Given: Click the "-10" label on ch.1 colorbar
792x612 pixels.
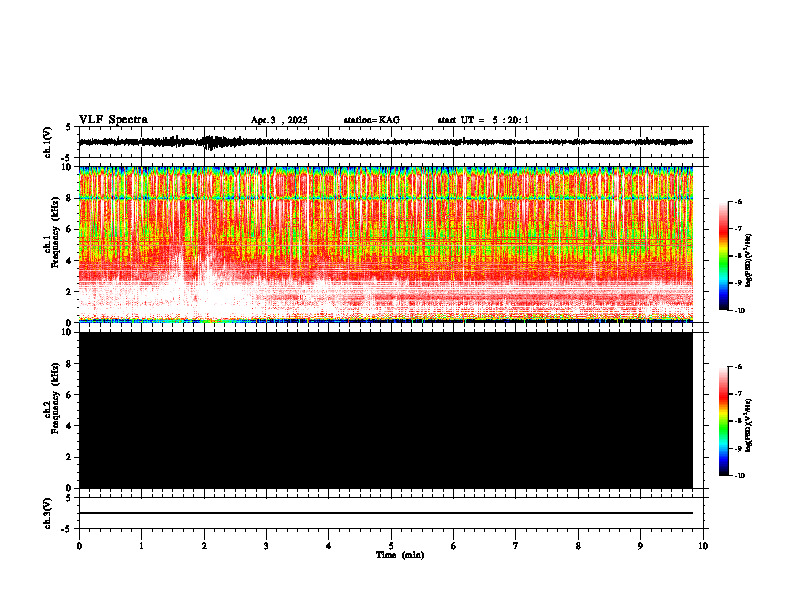Looking at the screenshot, I should 739,311.
